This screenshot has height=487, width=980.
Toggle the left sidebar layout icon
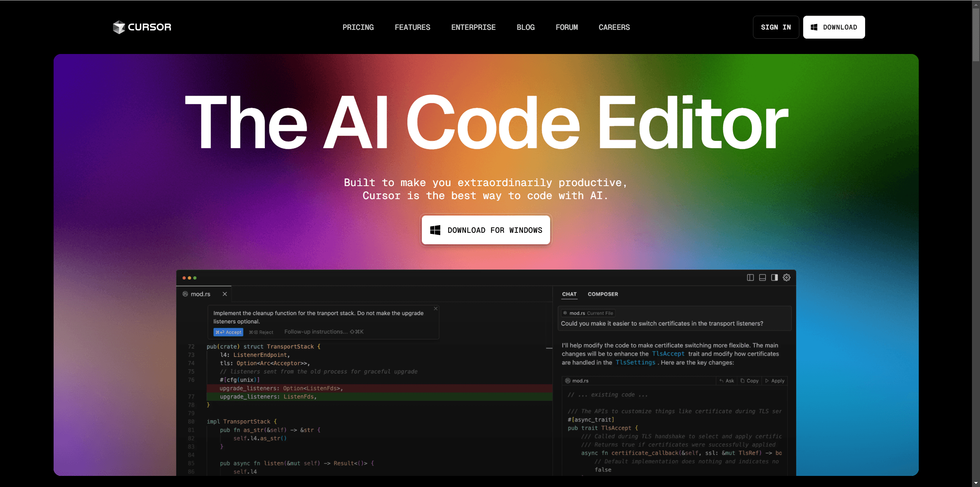pyautogui.click(x=750, y=278)
